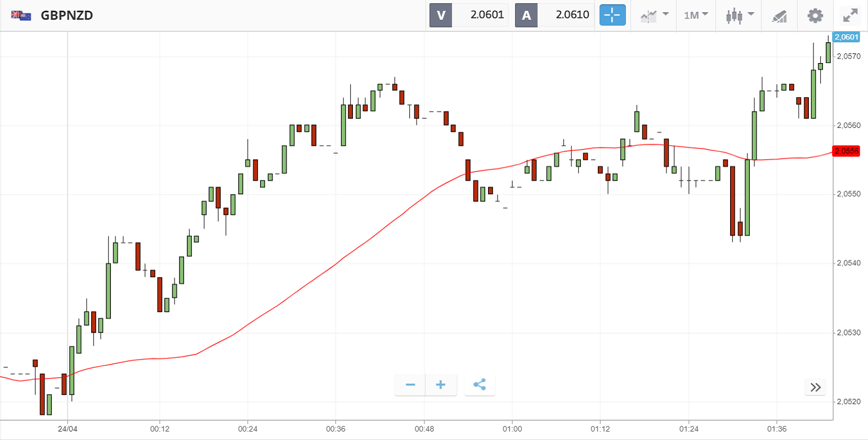Expand the candlestick chart type dropdown
The height and width of the screenshot is (440, 868).
739,15
